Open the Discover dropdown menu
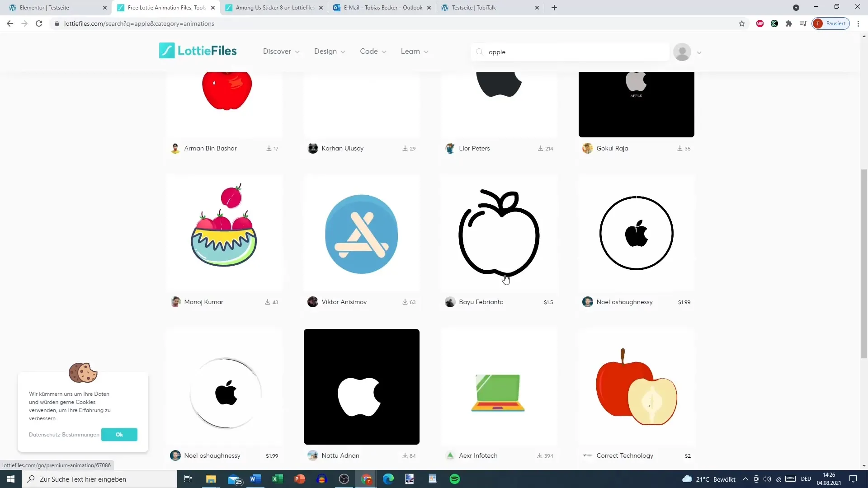Viewport: 868px width, 488px height. pyautogui.click(x=281, y=52)
